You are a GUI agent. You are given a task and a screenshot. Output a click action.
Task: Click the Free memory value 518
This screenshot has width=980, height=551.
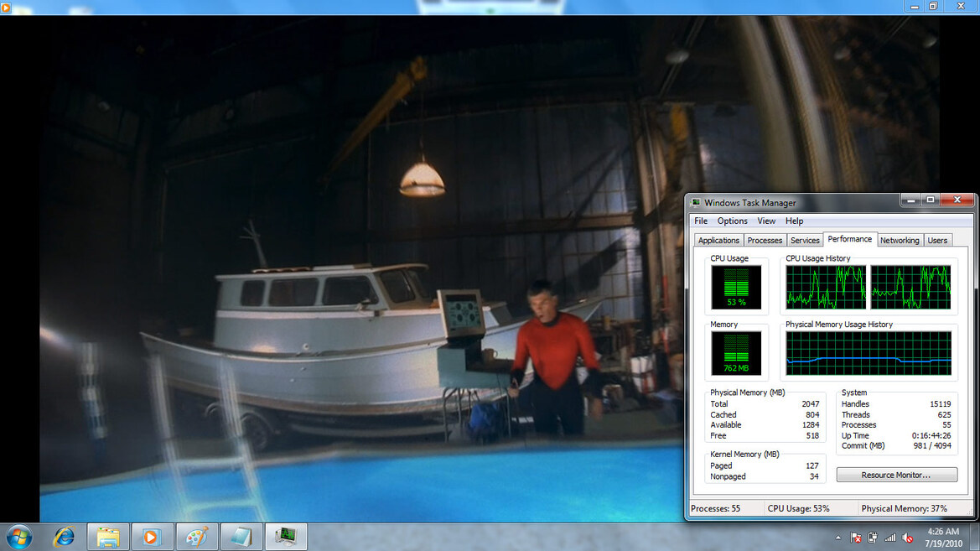[811, 435]
